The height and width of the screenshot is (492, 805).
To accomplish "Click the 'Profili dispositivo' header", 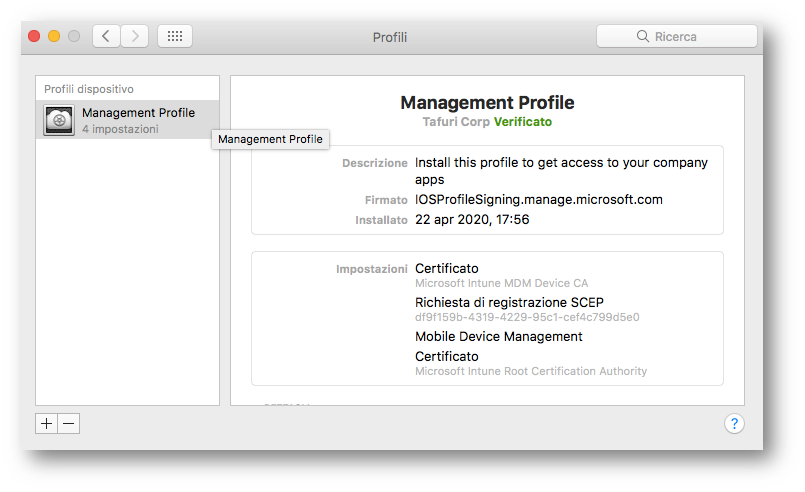I will point(89,89).
